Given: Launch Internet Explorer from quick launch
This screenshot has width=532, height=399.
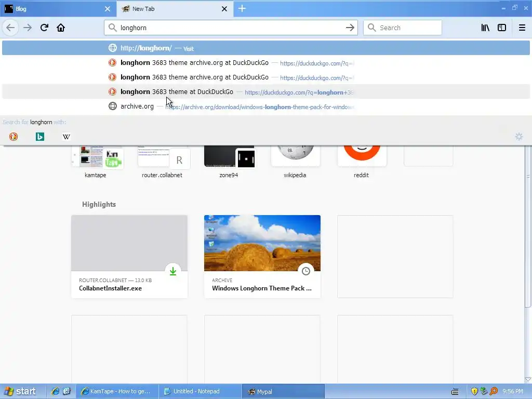Looking at the screenshot, I should [x=55, y=391].
